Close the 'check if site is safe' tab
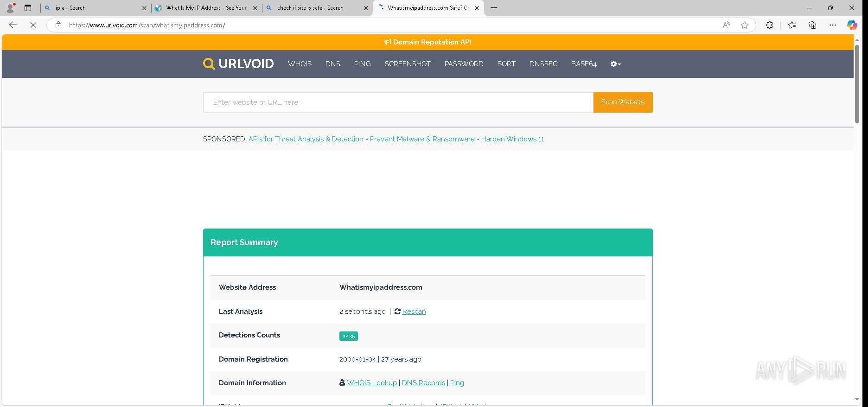Image resolution: width=868 pixels, height=407 pixels. click(366, 8)
